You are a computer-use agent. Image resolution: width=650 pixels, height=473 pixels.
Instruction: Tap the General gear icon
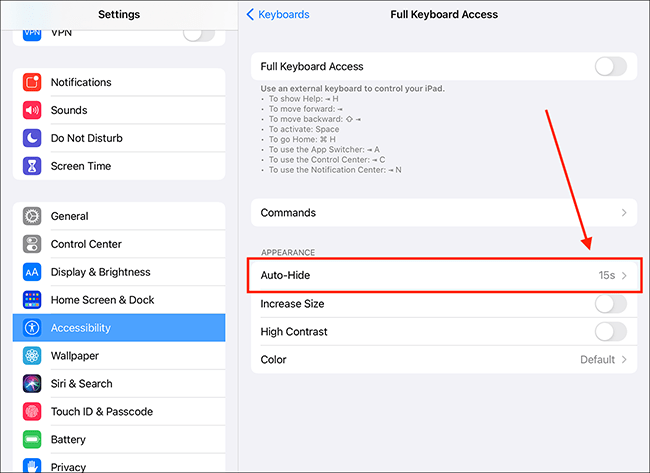[32, 216]
